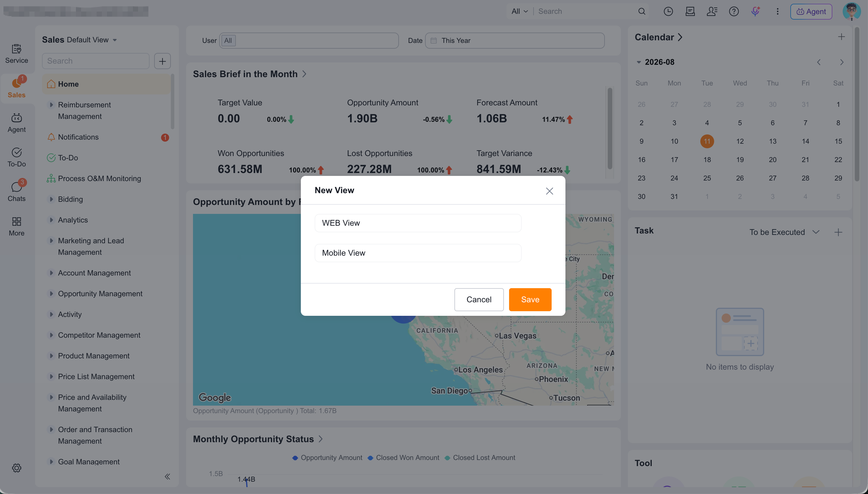Go to previous month in calendar
The image size is (868, 494).
click(819, 62)
